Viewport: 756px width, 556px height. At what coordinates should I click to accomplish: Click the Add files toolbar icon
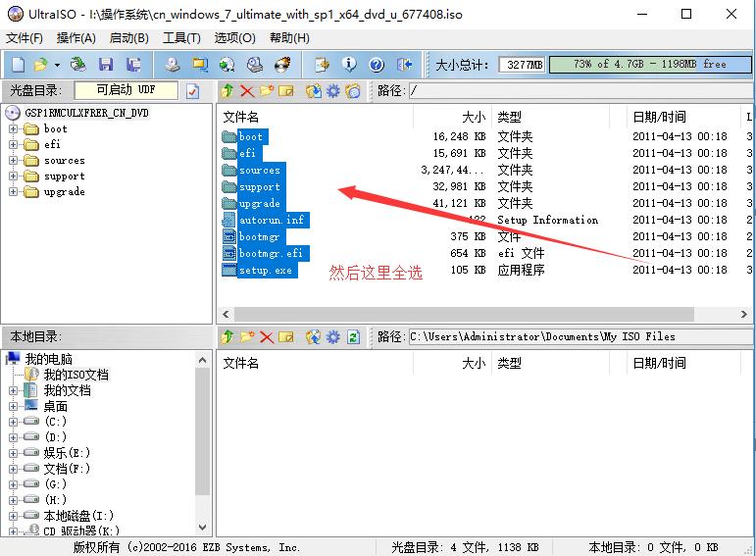pos(322,64)
